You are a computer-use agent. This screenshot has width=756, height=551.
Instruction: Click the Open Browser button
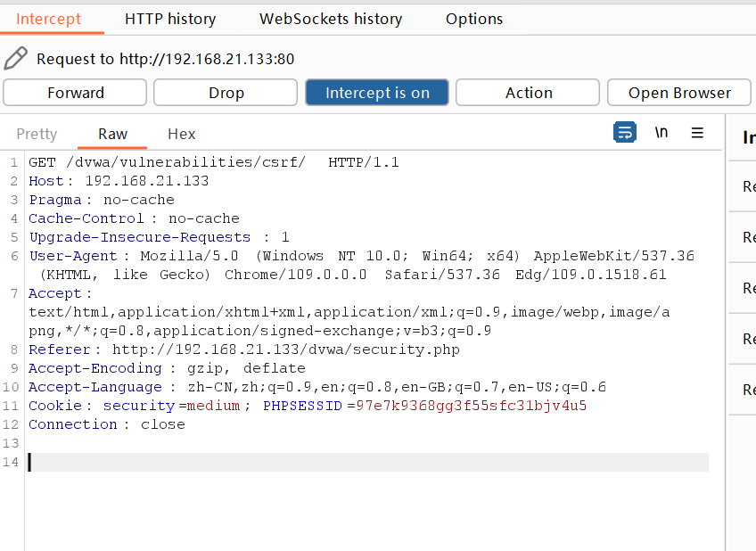[679, 93]
